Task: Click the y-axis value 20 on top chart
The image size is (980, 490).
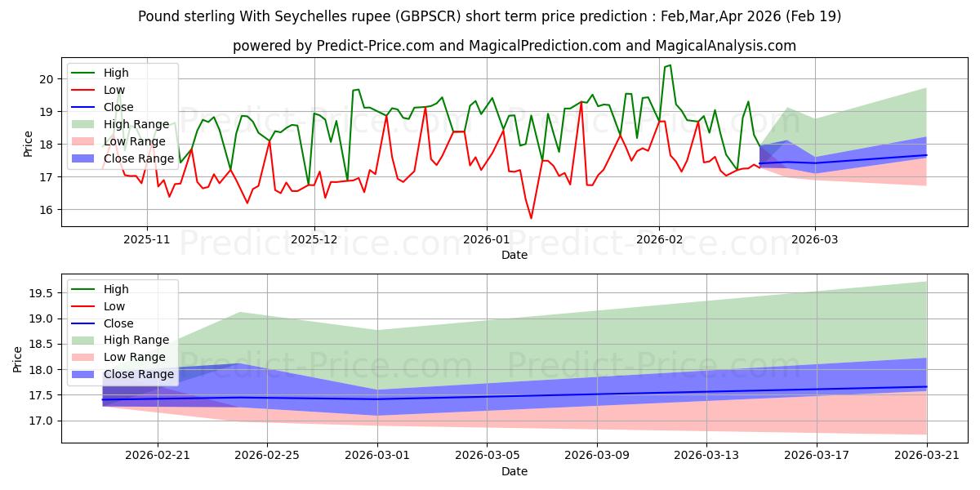Action: tap(47, 79)
